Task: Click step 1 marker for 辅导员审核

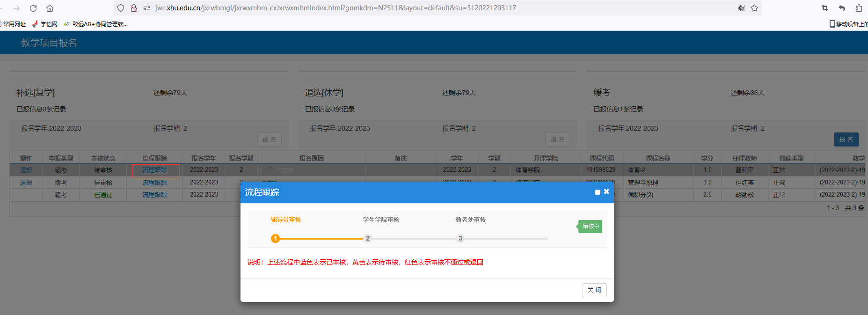Action: (x=275, y=239)
